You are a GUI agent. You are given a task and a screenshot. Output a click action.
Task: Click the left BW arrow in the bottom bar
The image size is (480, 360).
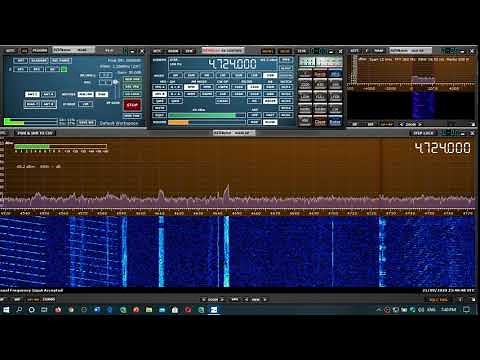coord(247,300)
